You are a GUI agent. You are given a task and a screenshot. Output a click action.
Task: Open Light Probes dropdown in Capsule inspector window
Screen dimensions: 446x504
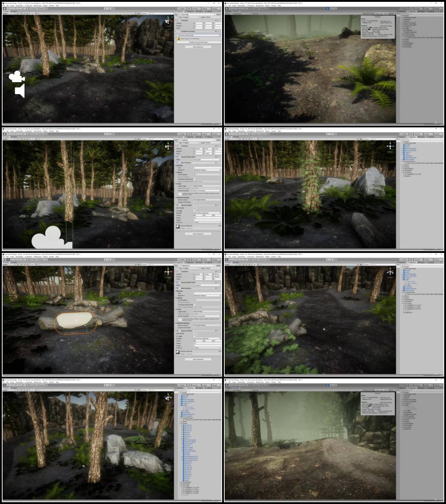point(207,186)
